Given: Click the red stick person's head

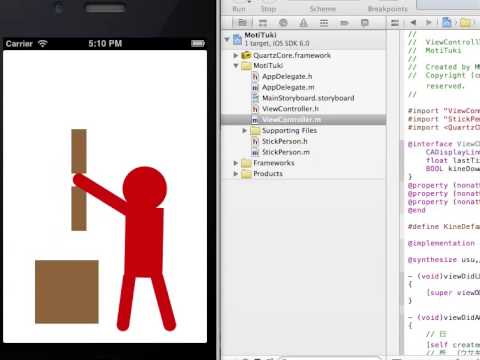Looking at the screenshot, I should pos(145,188).
